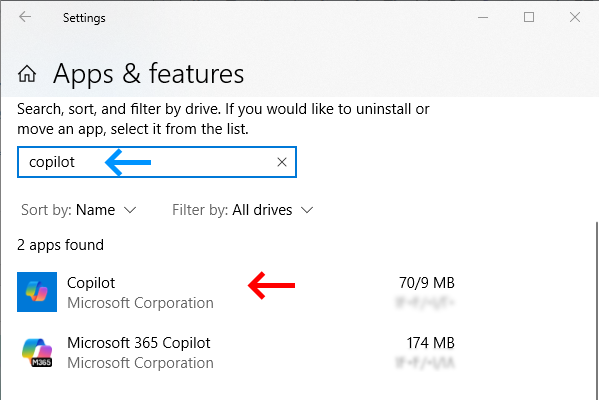
Task: Click the 174 MB size value
Action: pyautogui.click(x=430, y=342)
